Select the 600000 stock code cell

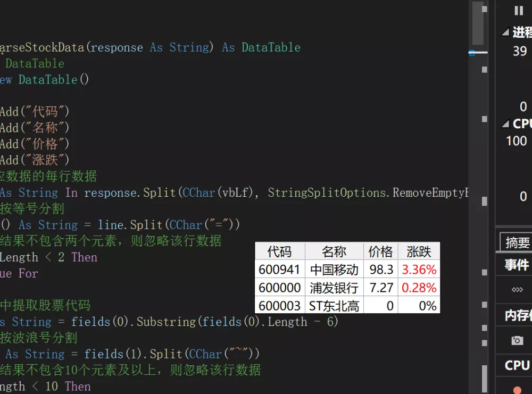click(x=280, y=288)
